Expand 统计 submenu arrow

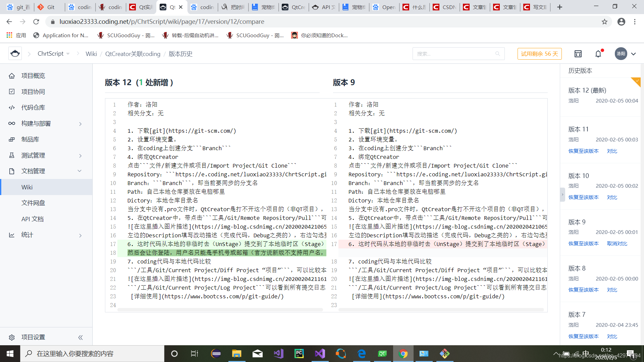(80, 235)
